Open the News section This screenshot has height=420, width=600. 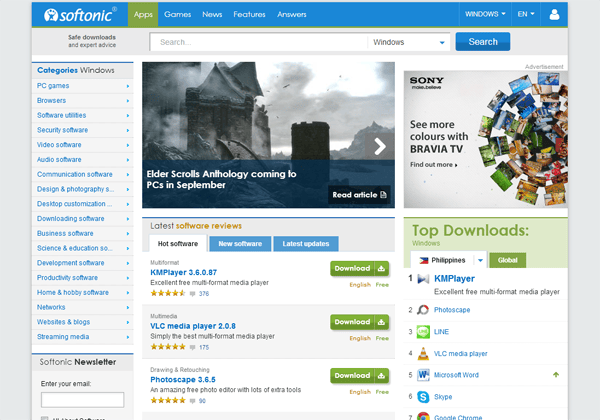tap(212, 15)
